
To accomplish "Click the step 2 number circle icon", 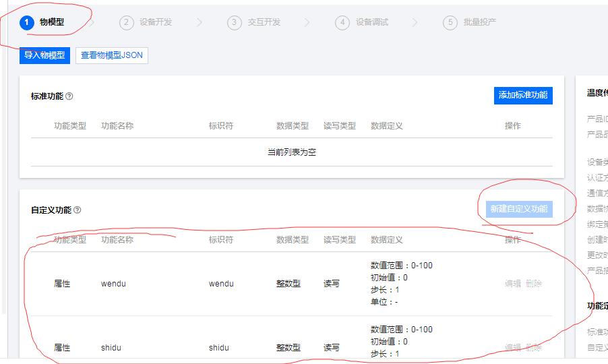I will [x=127, y=22].
